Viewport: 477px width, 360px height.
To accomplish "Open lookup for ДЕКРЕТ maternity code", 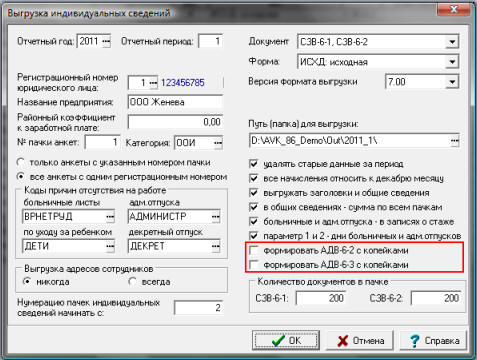I will (x=216, y=246).
